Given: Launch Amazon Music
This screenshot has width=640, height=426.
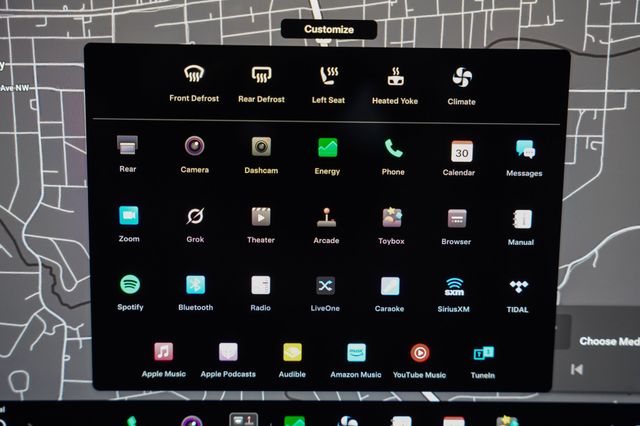Looking at the screenshot, I should tap(356, 353).
